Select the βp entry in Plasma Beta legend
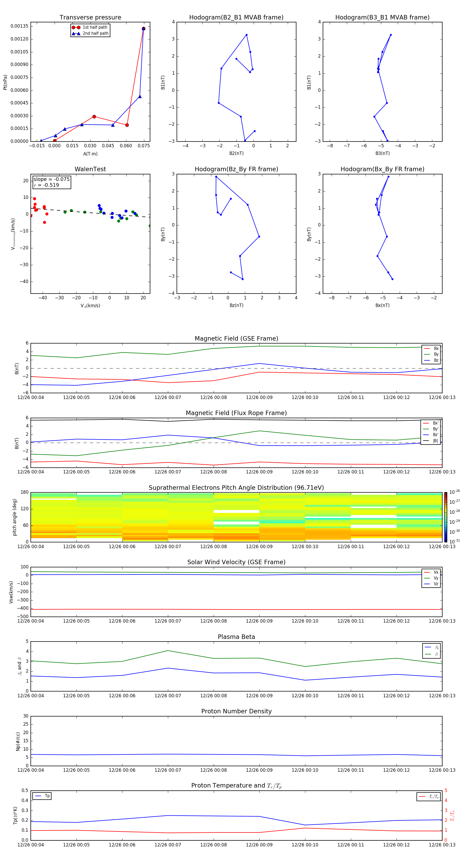 point(431,647)
